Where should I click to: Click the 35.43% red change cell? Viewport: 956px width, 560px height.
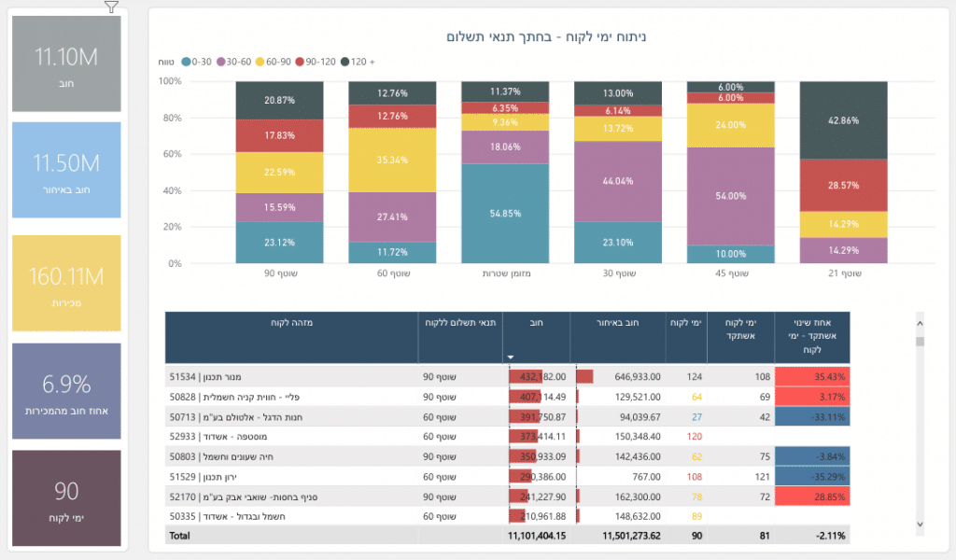[x=811, y=377]
